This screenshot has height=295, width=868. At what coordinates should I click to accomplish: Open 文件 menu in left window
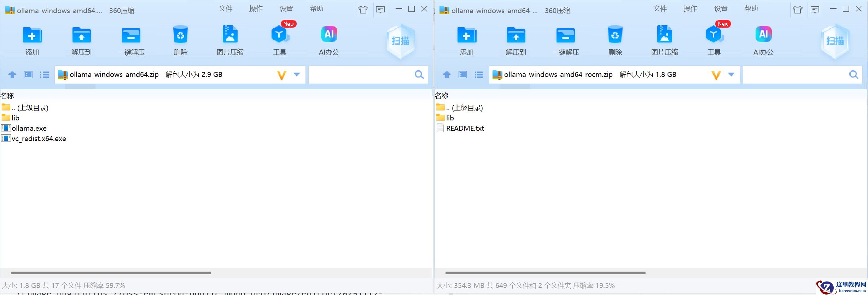pos(226,9)
